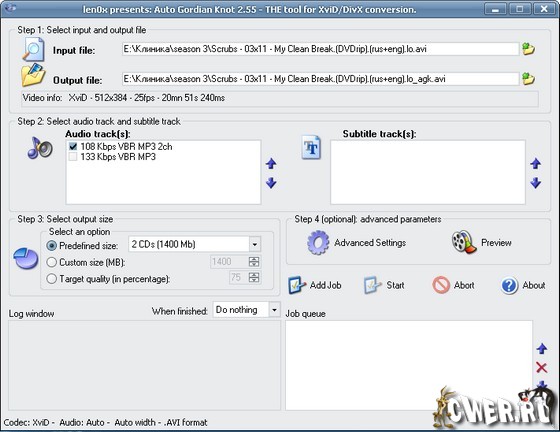Browse for input file with folder button
This screenshot has width=560, height=432.
[528, 49]
